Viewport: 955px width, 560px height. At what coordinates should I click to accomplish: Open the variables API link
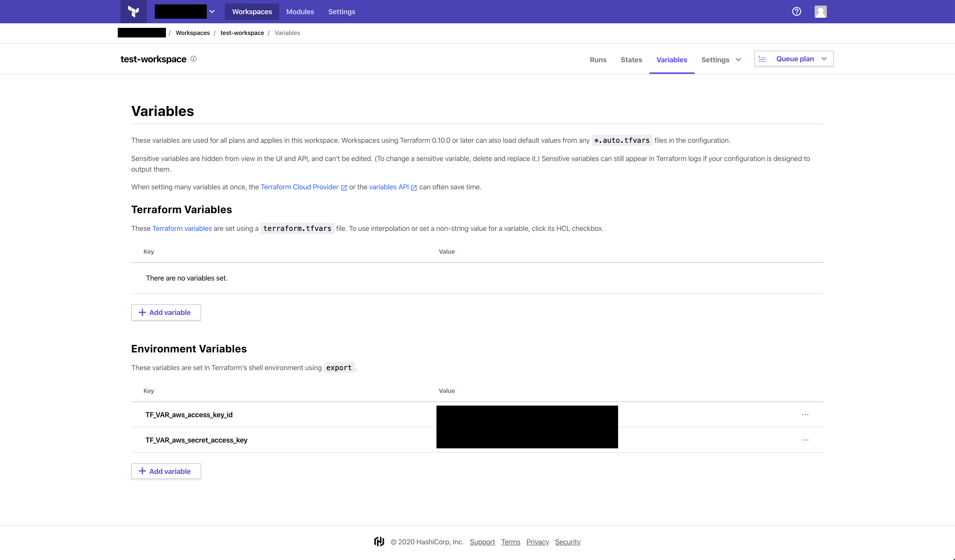(389, 187)
